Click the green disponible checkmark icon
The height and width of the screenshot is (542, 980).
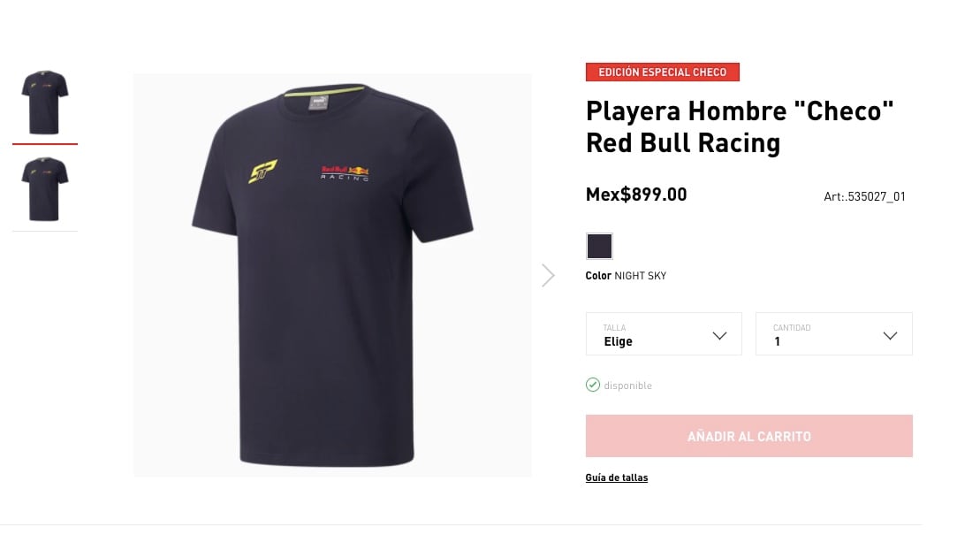point(592,386)
